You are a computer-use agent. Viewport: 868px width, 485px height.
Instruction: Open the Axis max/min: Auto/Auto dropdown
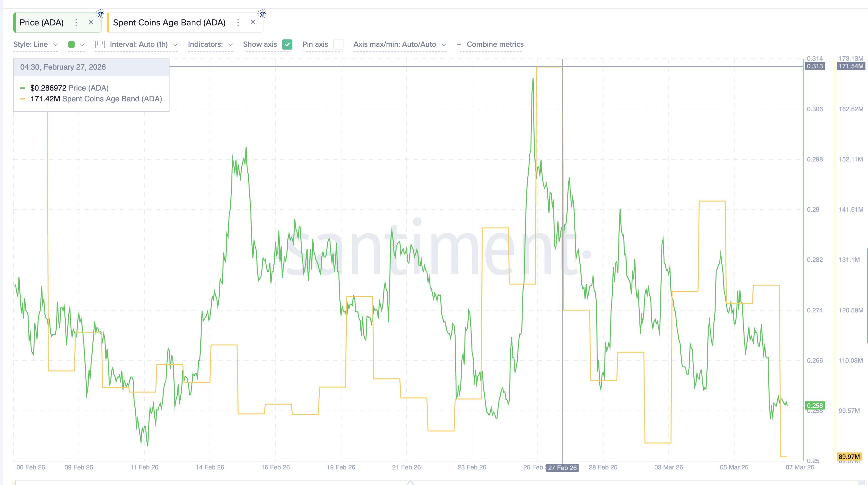400,44
